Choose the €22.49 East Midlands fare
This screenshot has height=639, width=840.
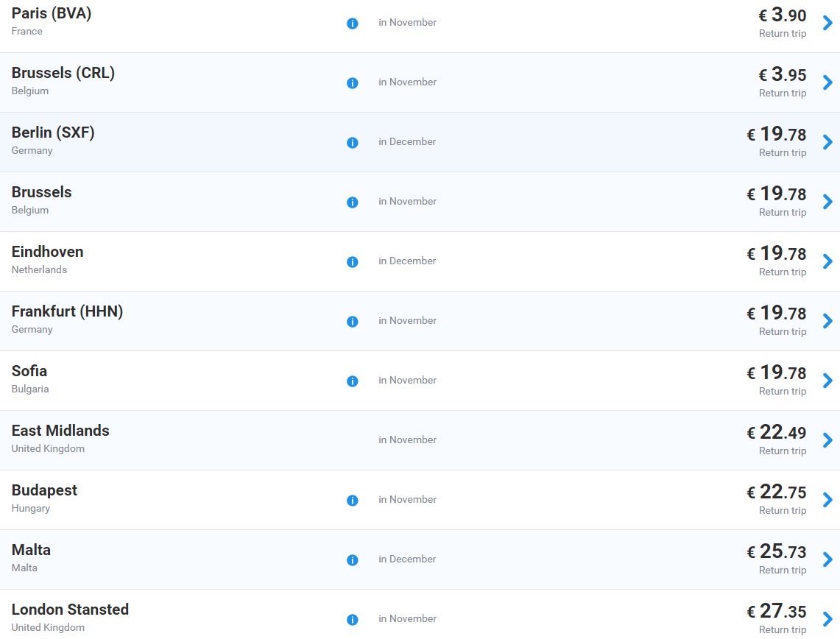click(777, 432)
